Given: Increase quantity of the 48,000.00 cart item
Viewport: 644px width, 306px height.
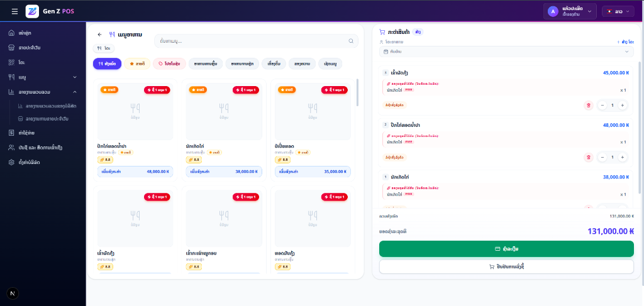Looking at the screenshot, I should click(622, 157).
